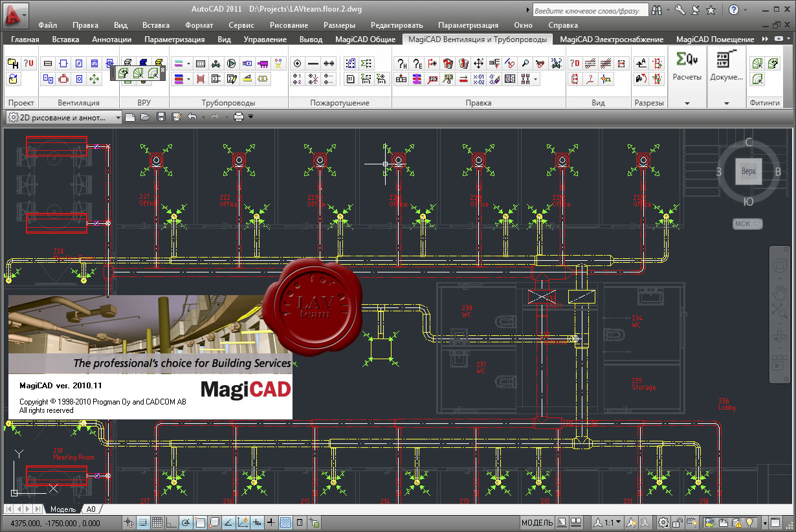Show more ribbon tabs with double arrow
The height and width of the screenshot is (532, 796).
tap(765, 39)
